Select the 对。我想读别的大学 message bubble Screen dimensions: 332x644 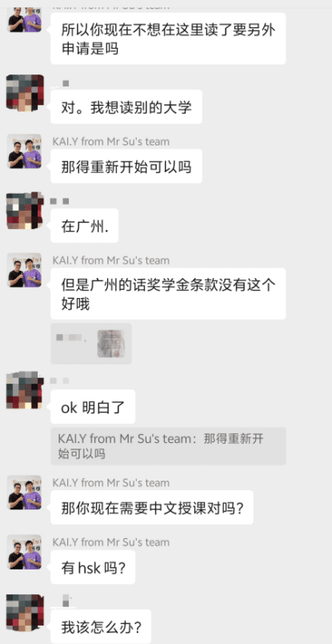[x=126, y=107]
